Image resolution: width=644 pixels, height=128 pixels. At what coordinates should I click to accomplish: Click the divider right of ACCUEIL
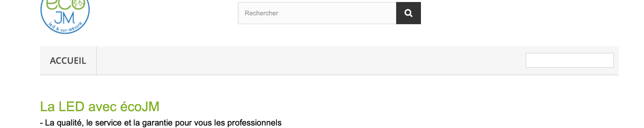point(97,61)
